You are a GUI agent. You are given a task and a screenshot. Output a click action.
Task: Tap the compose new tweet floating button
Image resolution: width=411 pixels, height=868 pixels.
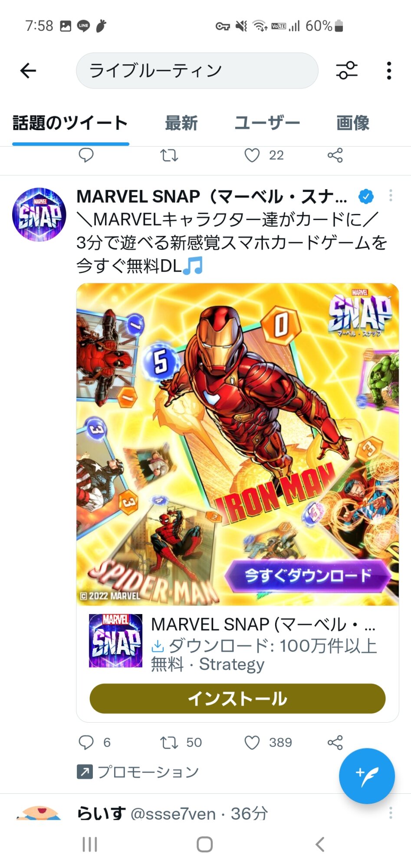367,776
